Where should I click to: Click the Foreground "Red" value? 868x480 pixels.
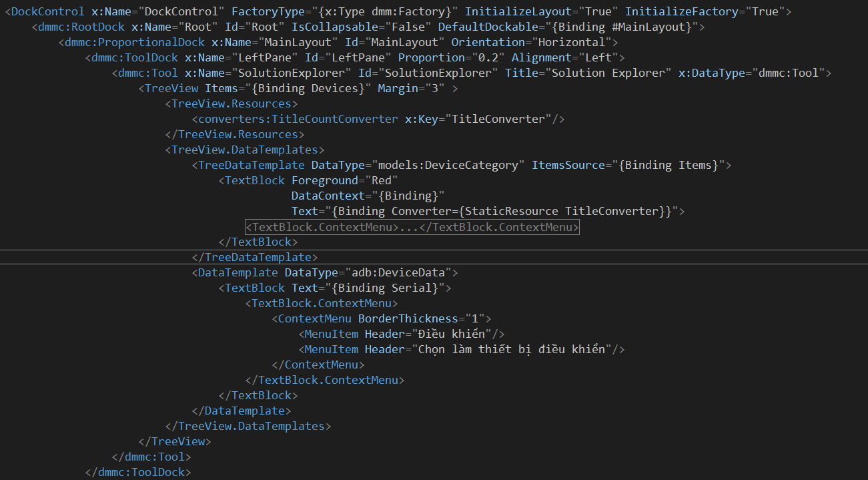coord(381,180)
